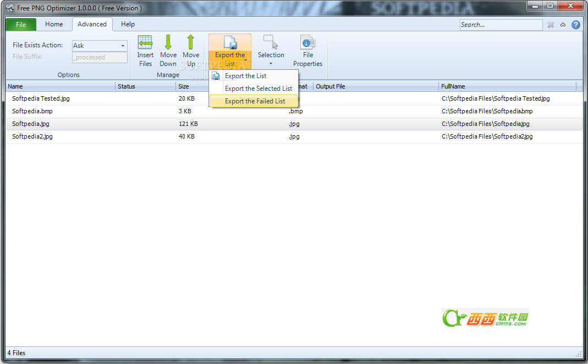
Task: Collapse the ribbon with the caret icon
Action: click(563, 25)
